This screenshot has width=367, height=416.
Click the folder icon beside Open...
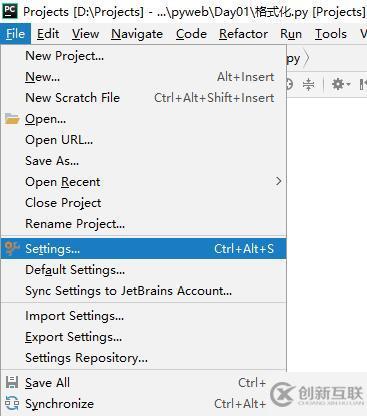12,119
